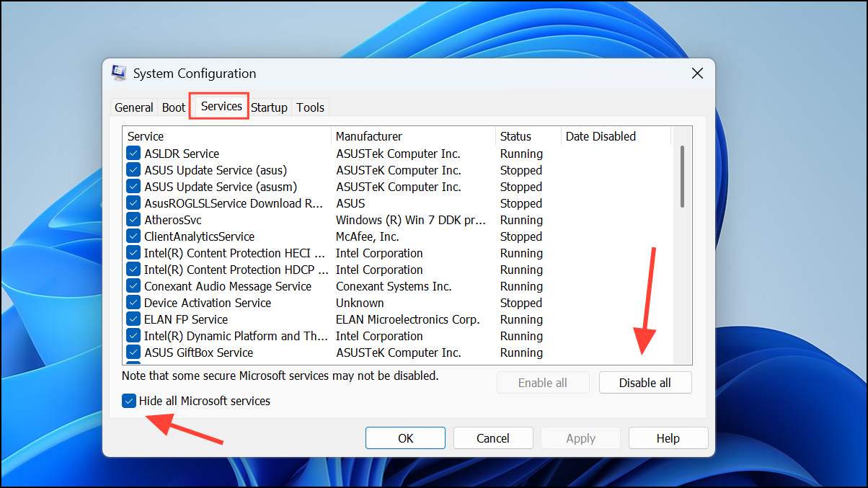This screenshot has height=488, width=868.
Task: Confirm changes with the OK button
Action: 404,437
